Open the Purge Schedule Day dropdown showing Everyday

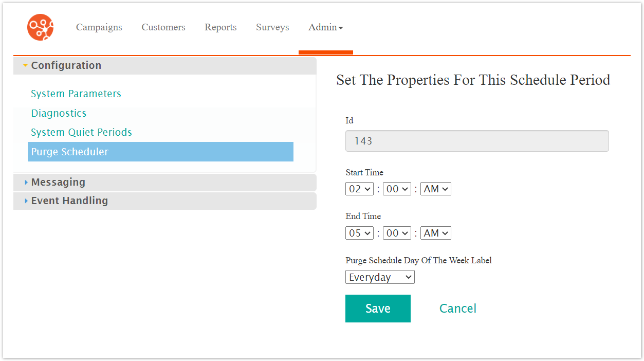pos(380,277)
